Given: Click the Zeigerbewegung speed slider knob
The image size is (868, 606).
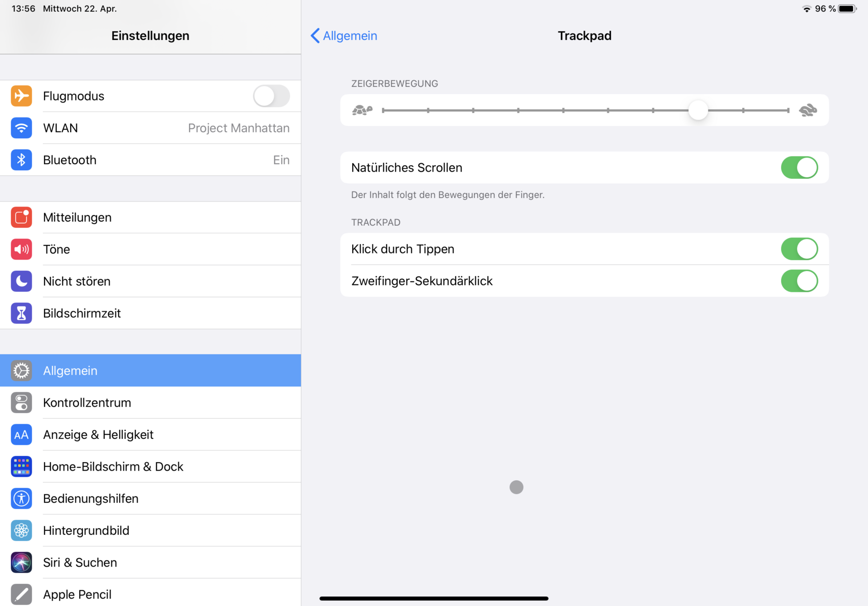Looking at the screenshot, I should 698,110.
